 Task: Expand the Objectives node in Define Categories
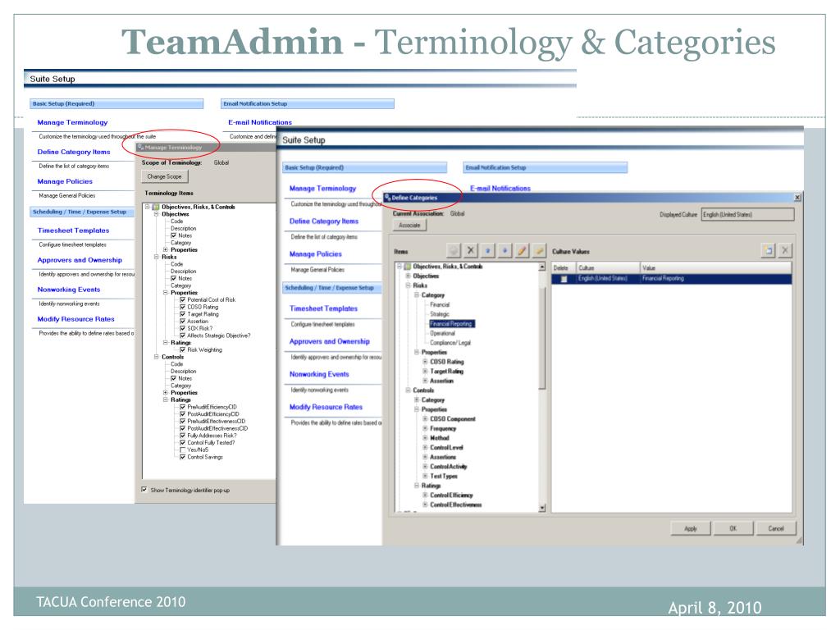point(408,276)
